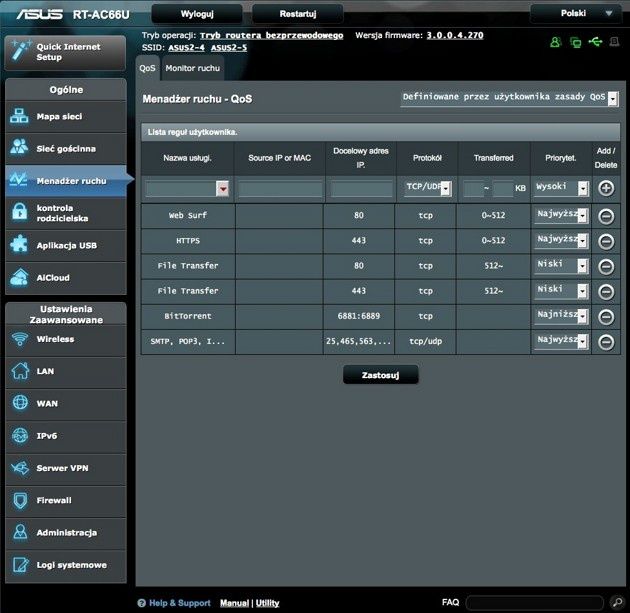The height and width of the screenshot is (613, 630).
Task: Click the Quick Internet Setup wand icon
Action: pos(20,51)
